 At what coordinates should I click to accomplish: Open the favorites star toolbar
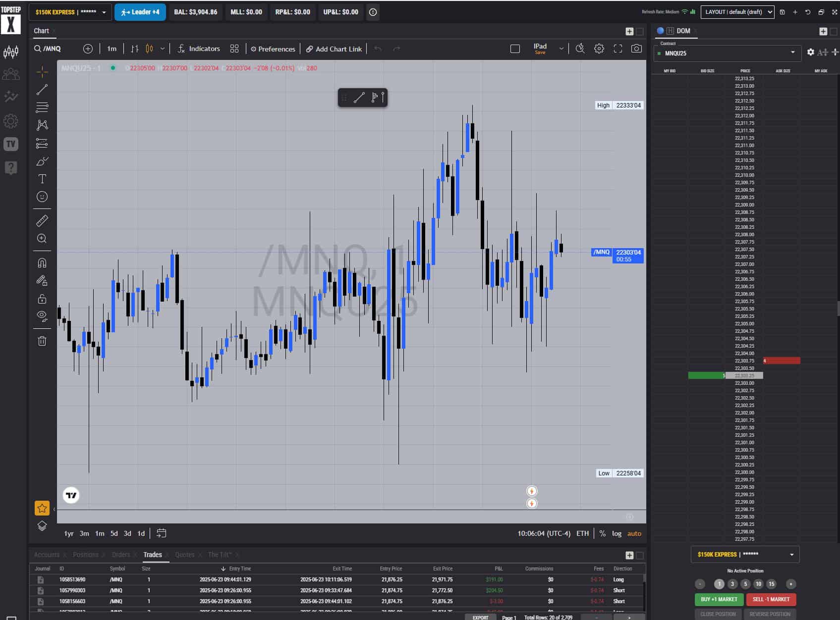(42, 508)
